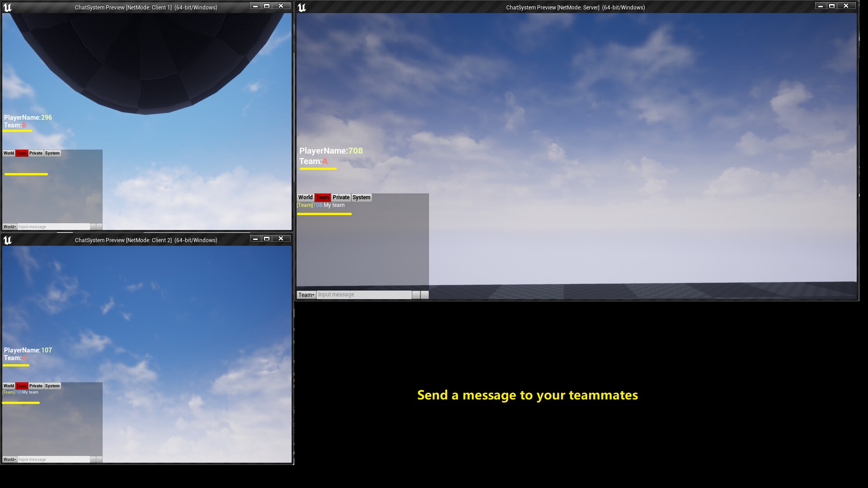
Task: Switch Server chat to the World tab
Action: 305,197
